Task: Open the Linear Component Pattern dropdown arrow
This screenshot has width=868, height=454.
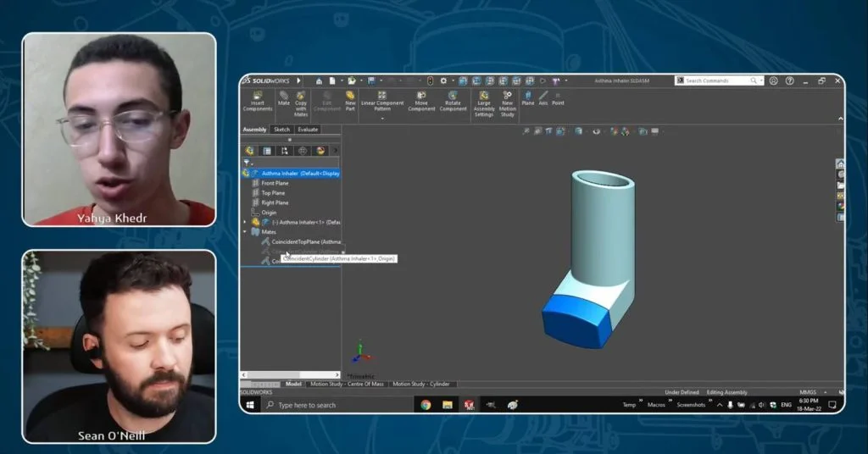Action: [382, 119]
